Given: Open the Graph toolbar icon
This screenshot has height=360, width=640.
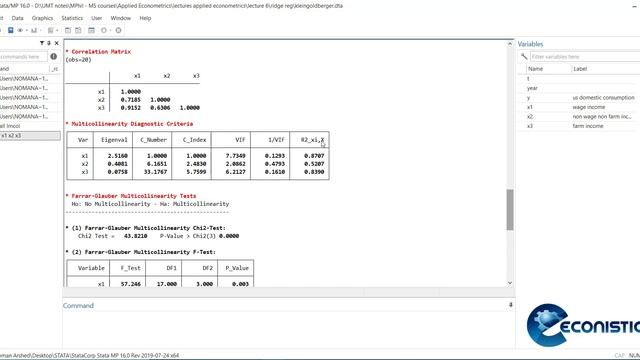Looking at the screenshot, I should tap(34, 30).
